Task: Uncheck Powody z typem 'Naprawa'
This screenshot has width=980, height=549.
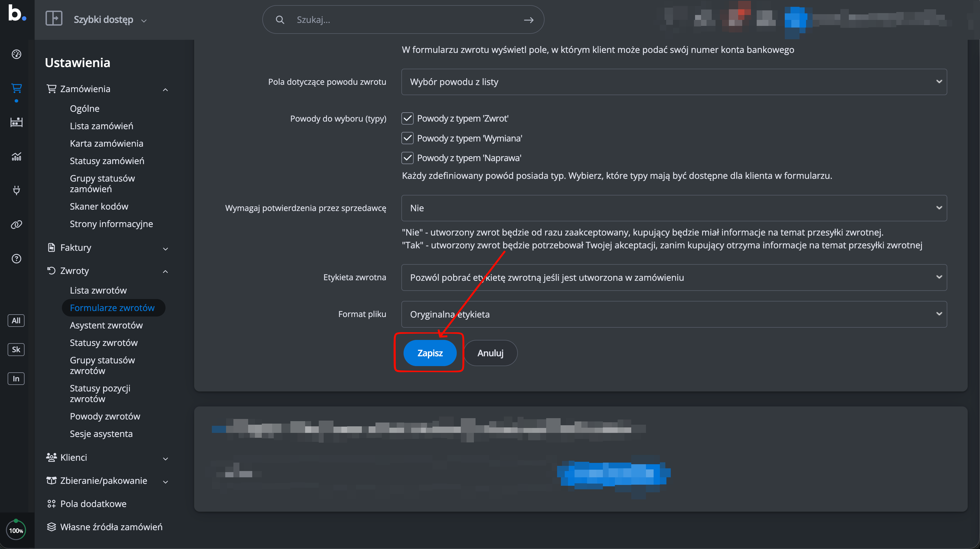Action: click(407, 158)
